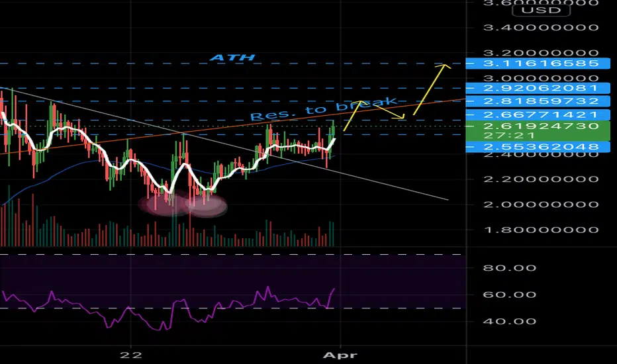Click the '22' date label on time axis
This screenshot has height=364, width=617.
click(x=131, y=355)
